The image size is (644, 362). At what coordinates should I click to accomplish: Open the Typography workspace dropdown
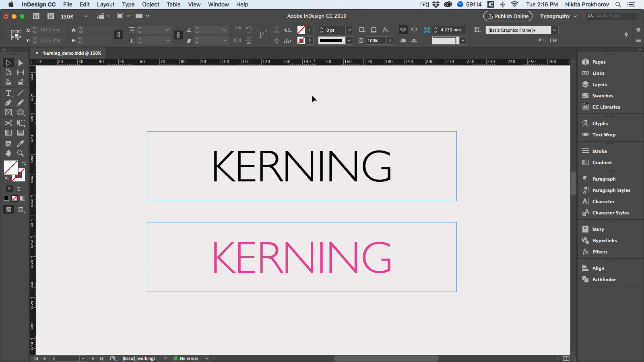[559, 16]
